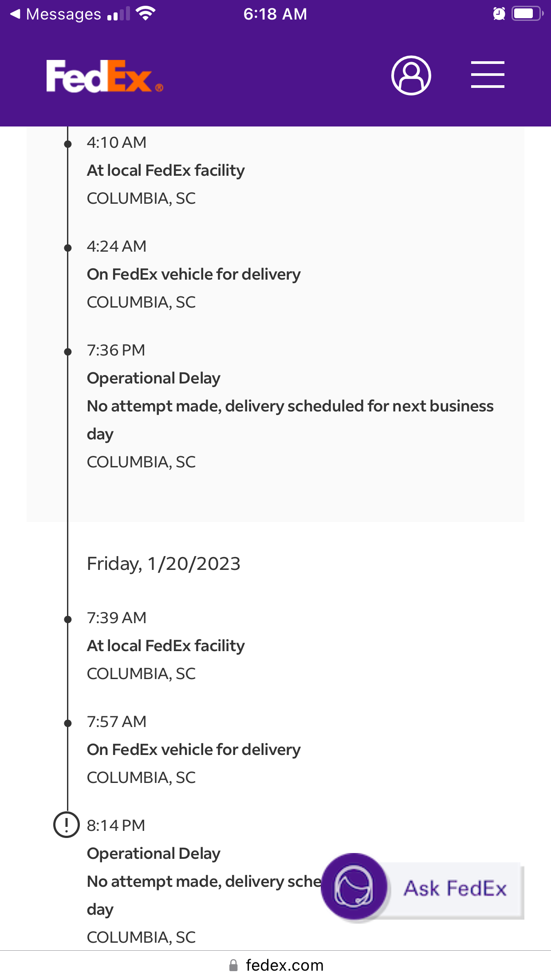Expand the 4:24 AM On FedEx vehicle entry
The width and height of the screenshot is (551, 980).
194,274
